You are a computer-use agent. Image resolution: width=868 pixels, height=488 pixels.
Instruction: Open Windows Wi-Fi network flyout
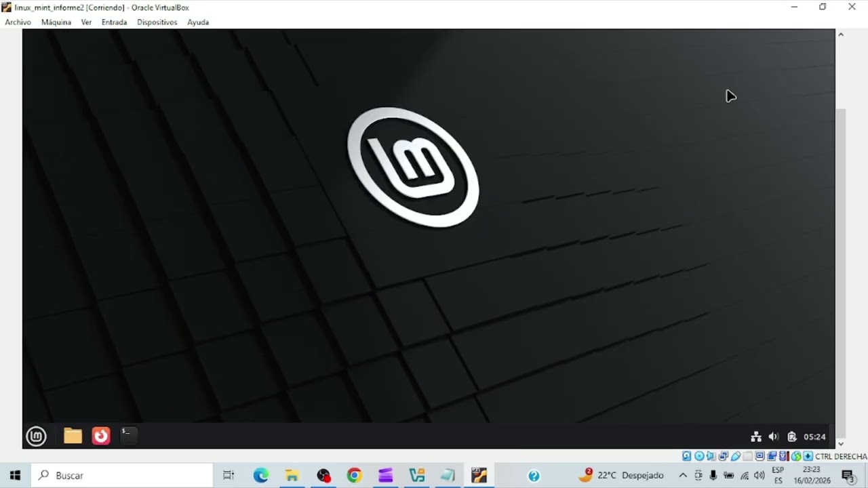point(745,476)
